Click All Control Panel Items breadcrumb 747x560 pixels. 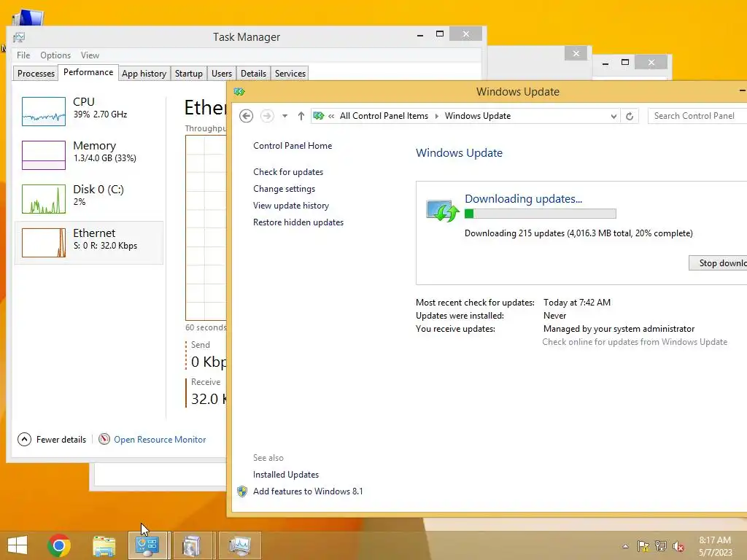coord(384,116)
